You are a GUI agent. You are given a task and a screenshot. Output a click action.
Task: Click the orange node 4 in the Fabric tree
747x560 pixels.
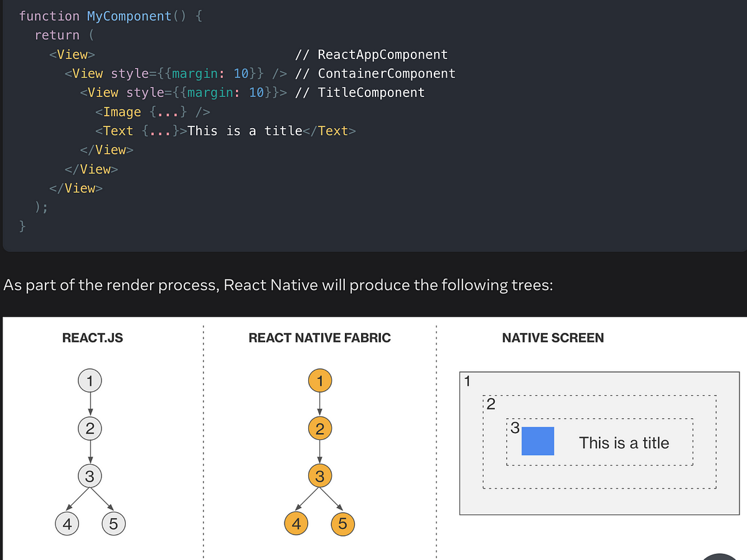296,523
